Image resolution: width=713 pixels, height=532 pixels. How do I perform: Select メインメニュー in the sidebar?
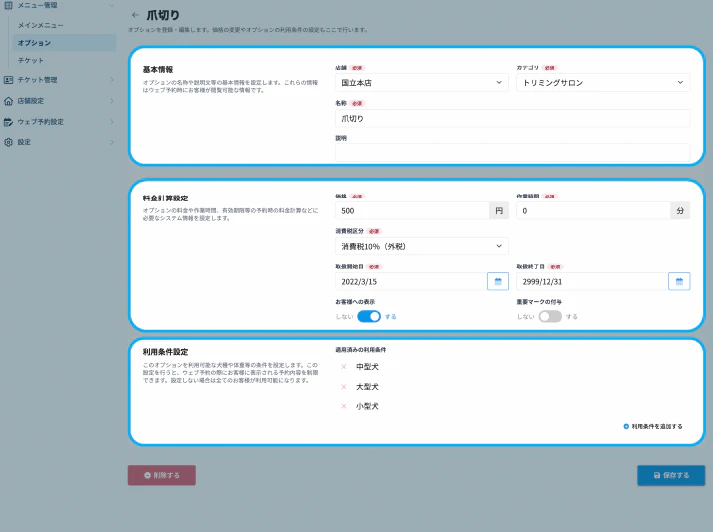41,24
